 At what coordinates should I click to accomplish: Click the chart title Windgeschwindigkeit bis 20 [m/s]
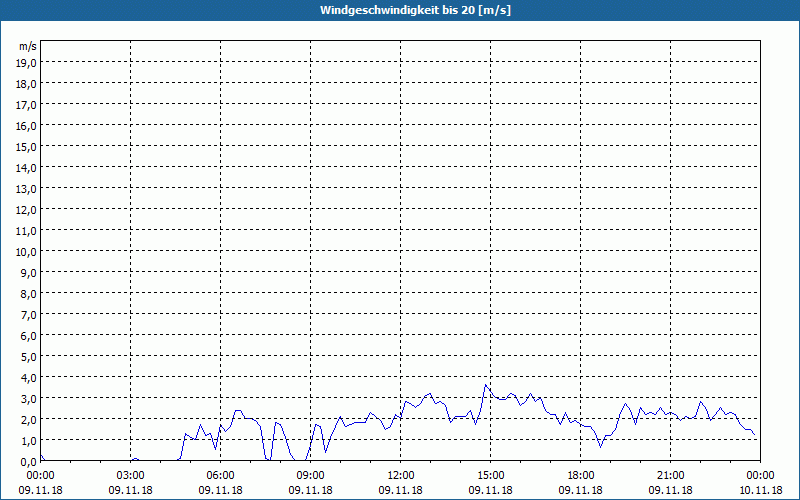click(x=415, y=10)
